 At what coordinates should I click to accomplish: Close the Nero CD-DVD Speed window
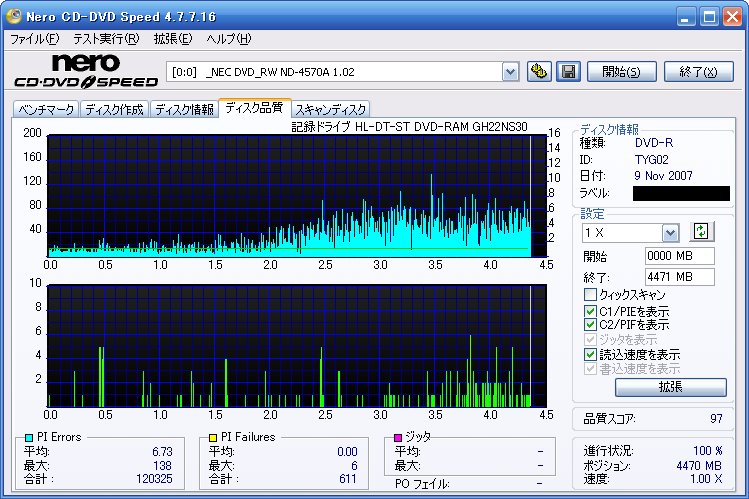pyautogui.click(x=732, y=17)
